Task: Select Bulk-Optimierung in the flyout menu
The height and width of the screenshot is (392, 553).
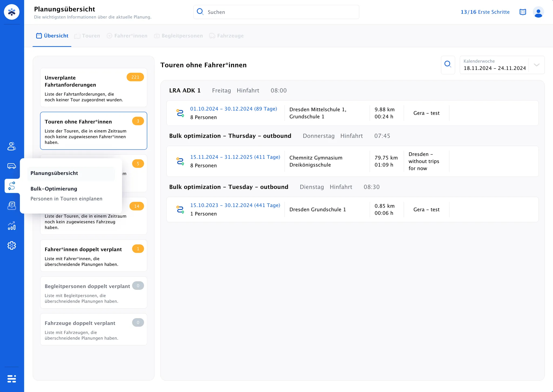Action: click(x=54, y=189)
